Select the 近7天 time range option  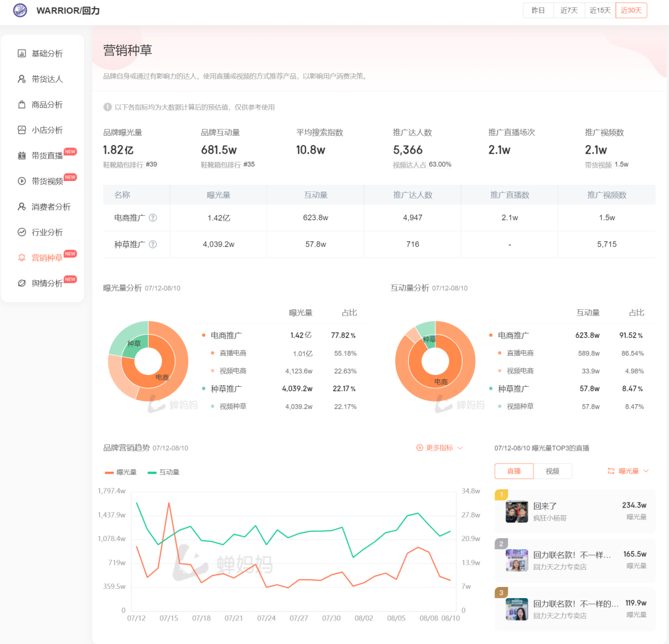click(x=569, y=11)
